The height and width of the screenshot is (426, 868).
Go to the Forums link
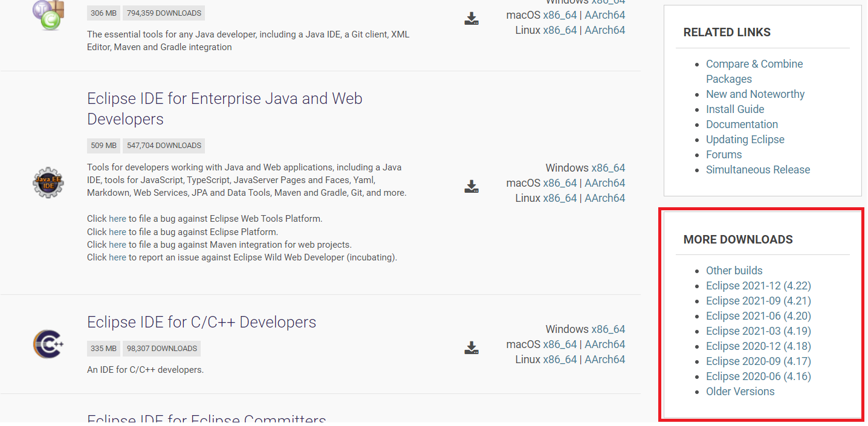coord(724,155)
